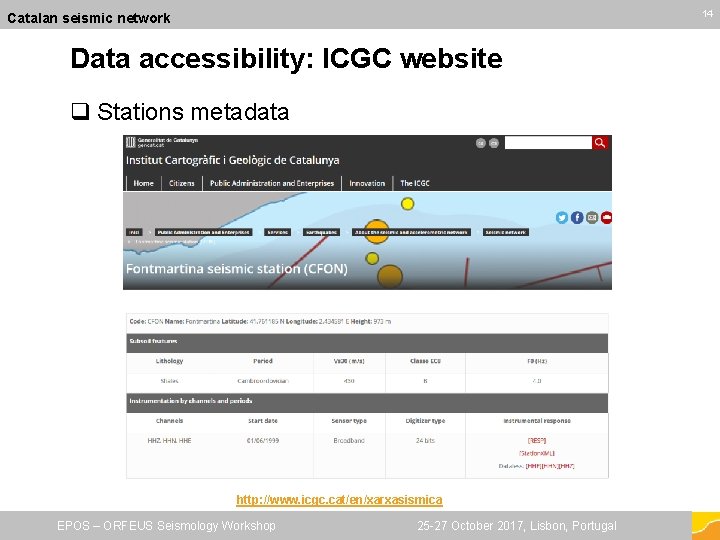Open the Citizens menu item
Viewport: 720px width, 540px height.
click(181, 183)
